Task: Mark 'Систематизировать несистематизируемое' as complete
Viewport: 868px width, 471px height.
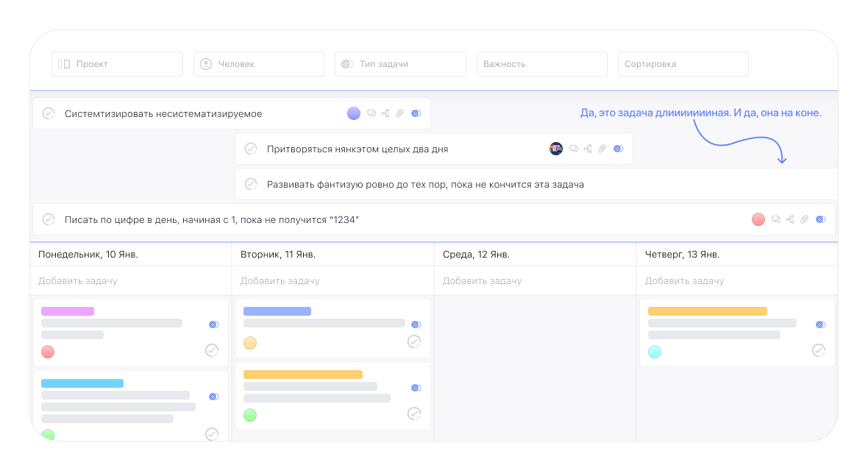Action: click(49, 113)
